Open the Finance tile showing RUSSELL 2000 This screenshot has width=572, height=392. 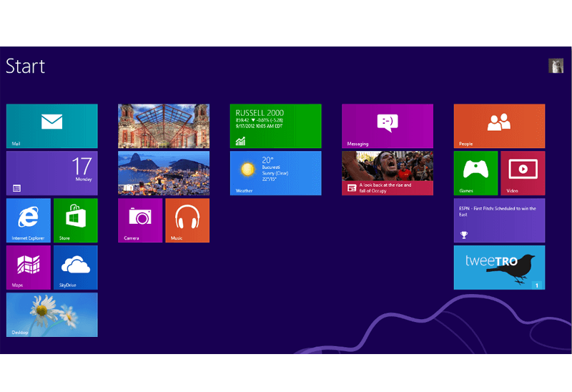pyautogui.click(x=276, y=126)
